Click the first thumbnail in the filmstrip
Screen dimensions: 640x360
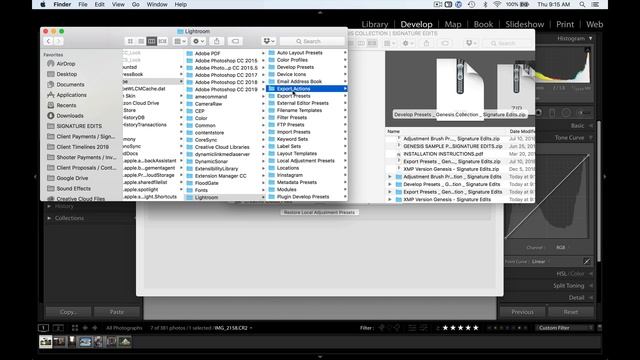coord(45,342)
